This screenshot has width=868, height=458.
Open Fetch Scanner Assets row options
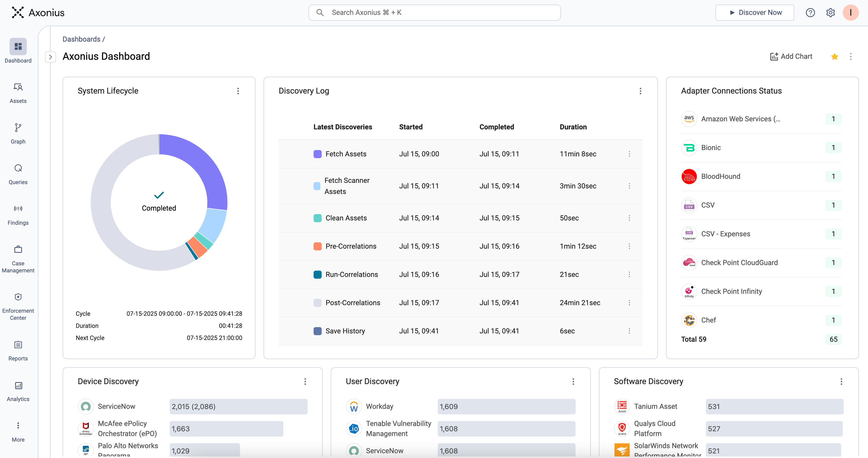(x=629, y=186)
